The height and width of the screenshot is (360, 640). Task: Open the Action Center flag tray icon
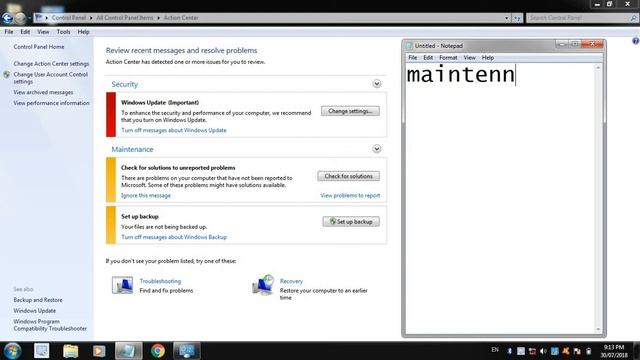point(577,351)
